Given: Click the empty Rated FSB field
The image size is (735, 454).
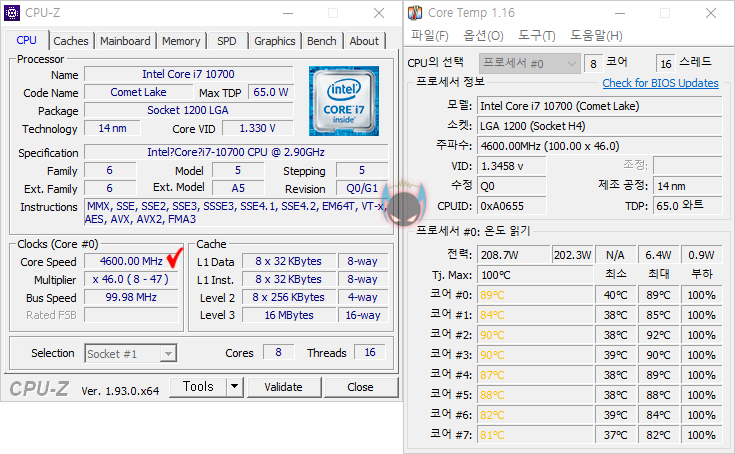Looking at the screenshot, I should click(x=131, y=315).
